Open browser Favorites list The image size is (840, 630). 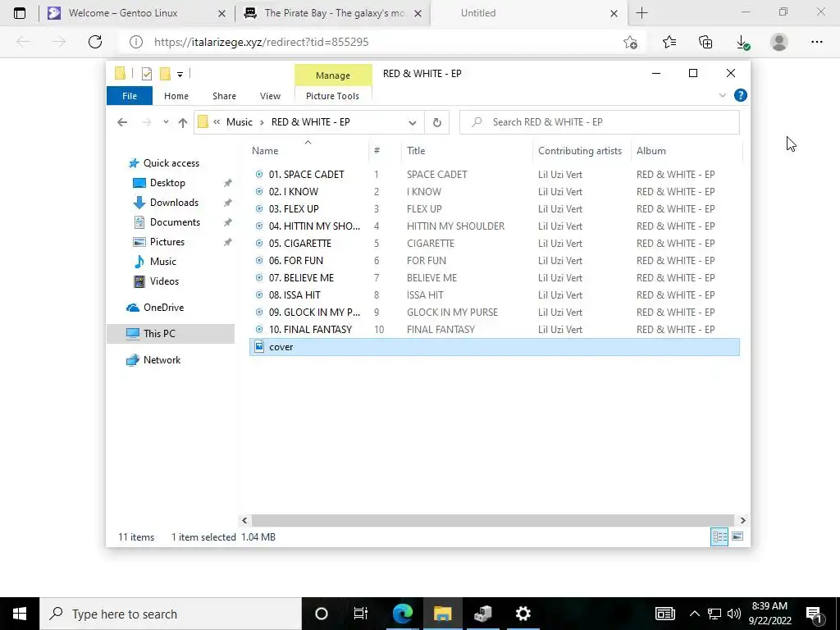coord(669,42)
